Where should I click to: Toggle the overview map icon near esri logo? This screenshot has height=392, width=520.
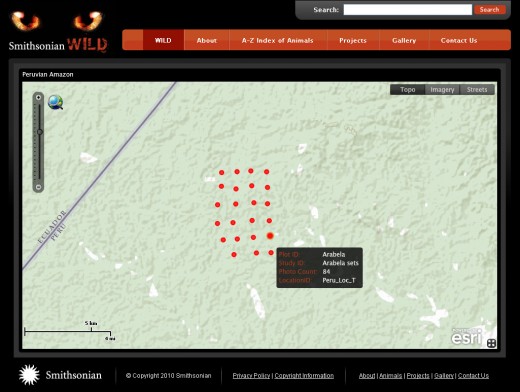(491, 343)
